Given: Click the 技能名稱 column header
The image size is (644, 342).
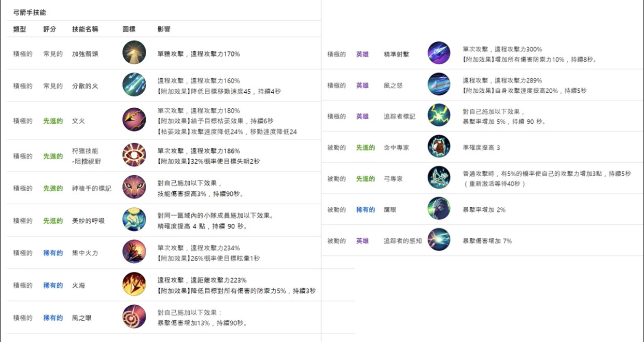Looking at the screenshot, I should (x=85, y=29).
